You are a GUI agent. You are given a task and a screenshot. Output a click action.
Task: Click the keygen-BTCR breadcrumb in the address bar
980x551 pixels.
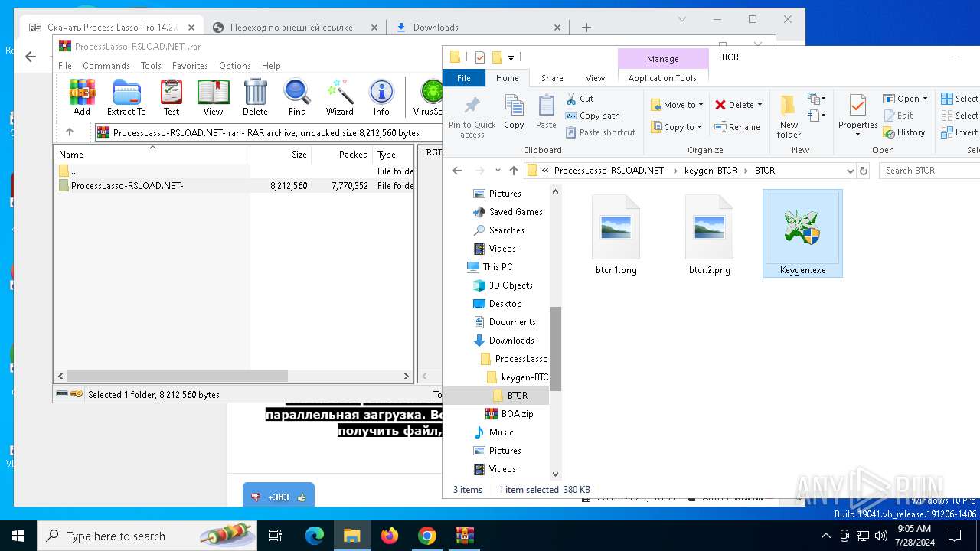point(710,171)
